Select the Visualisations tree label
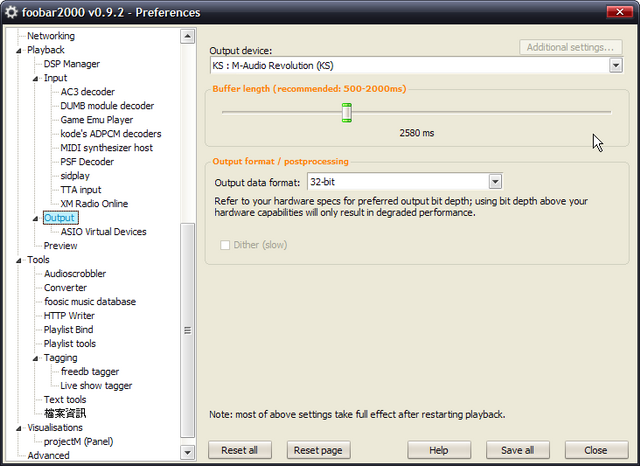Screen dimensions: 640x466 (x=55, y=428)
